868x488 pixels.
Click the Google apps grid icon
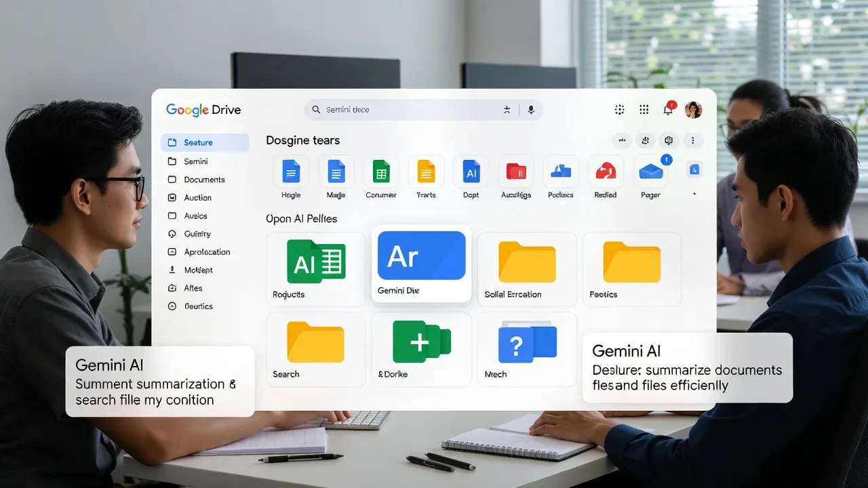pos(644,109)
